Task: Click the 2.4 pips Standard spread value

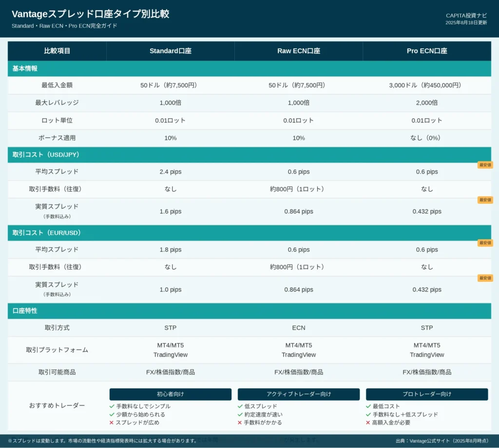Action: click(170, 172)
